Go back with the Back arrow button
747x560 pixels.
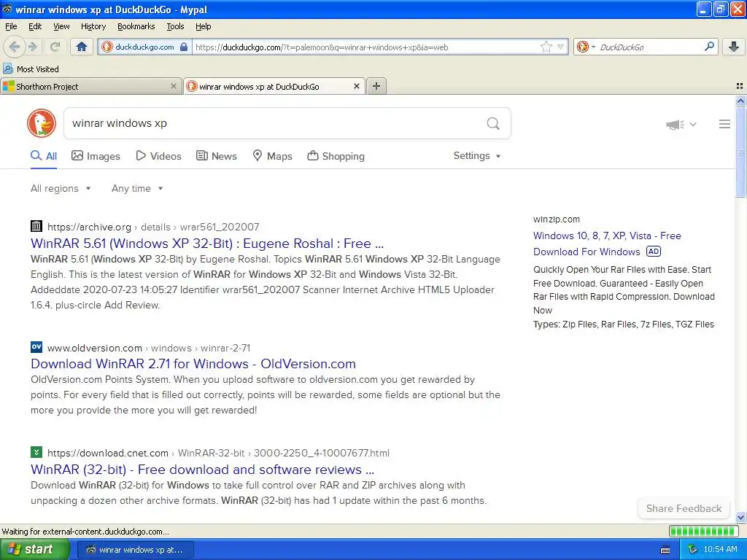pos(15,47)
